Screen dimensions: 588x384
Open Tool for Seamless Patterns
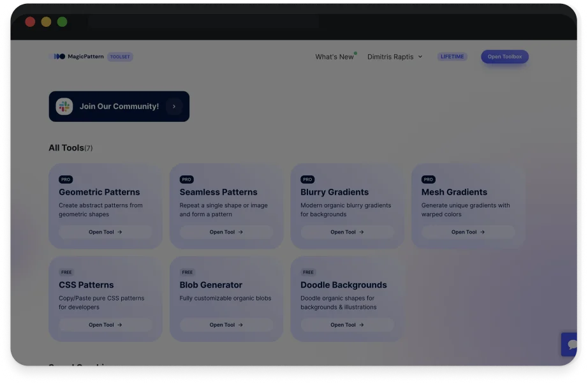(226, 232)
